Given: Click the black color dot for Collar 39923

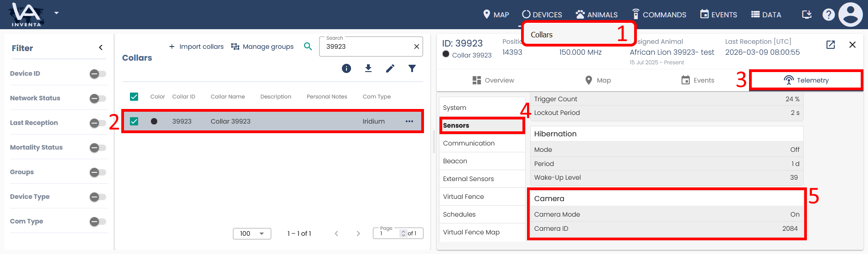Looking at the screenshot, I should click(154, 121).
